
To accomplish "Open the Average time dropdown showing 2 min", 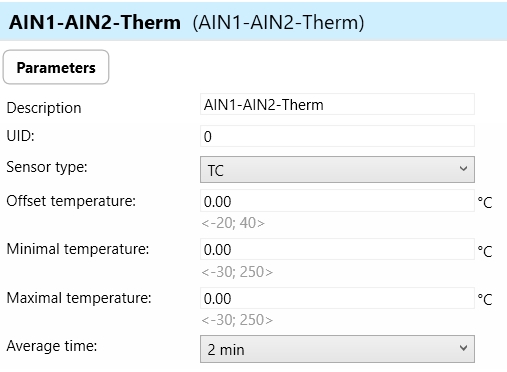I will click(x=337, y=349).
